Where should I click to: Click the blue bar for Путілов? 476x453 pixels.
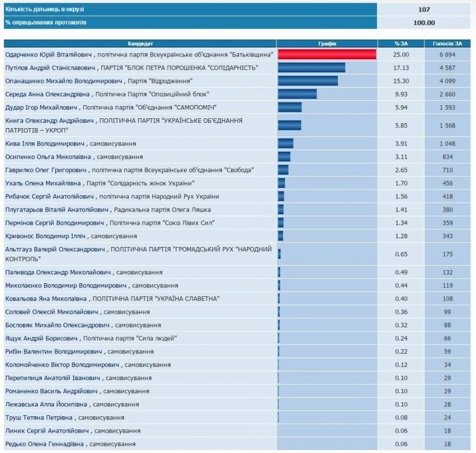(312, 68)
